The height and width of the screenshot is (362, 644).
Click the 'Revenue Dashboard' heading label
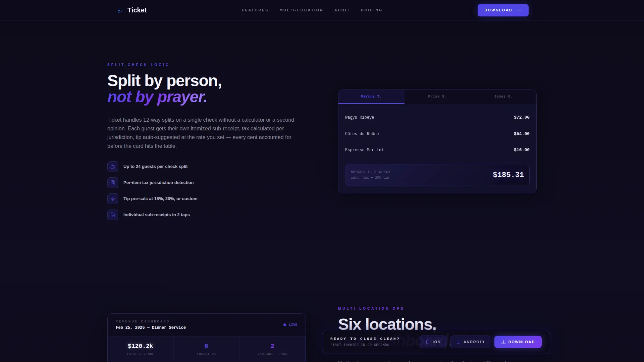pos(143,321)
